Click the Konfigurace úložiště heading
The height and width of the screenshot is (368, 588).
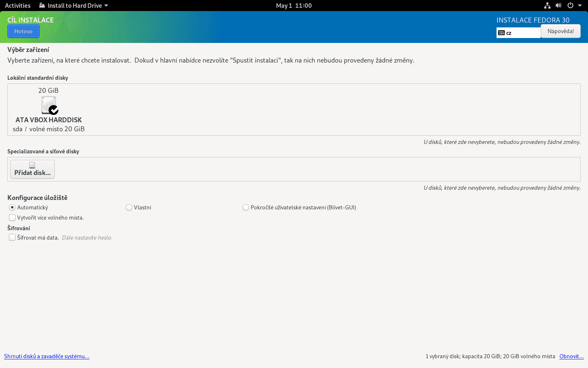(38, 197)
